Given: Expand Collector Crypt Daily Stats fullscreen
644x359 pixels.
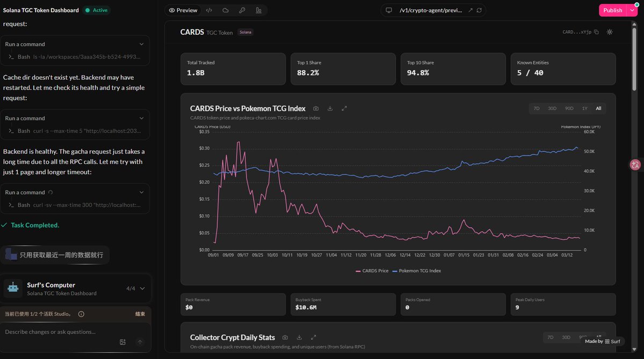Looking at the screenshot, I should point(313,337).
